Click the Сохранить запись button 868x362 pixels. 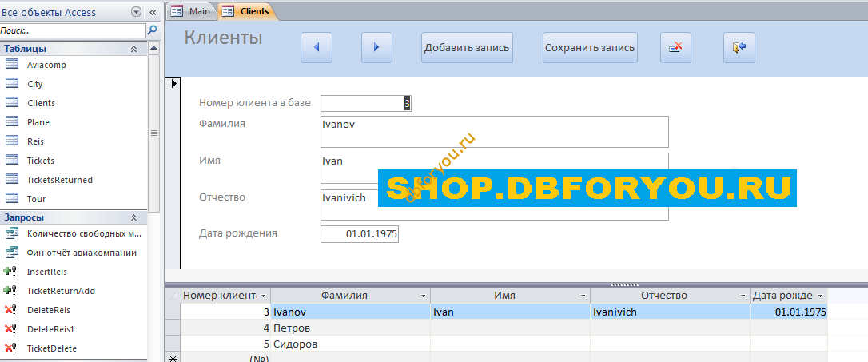pos(590,48)
